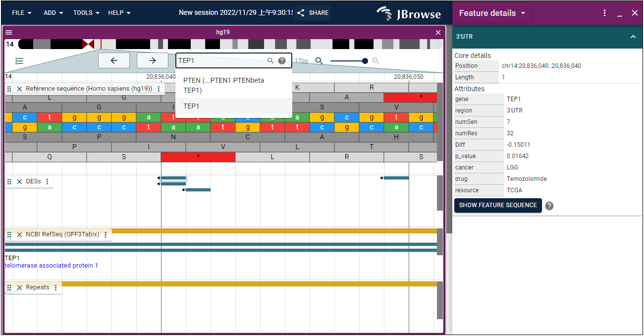Click the zoom out icon
644x336 pixels.
[x=319, y=60]
